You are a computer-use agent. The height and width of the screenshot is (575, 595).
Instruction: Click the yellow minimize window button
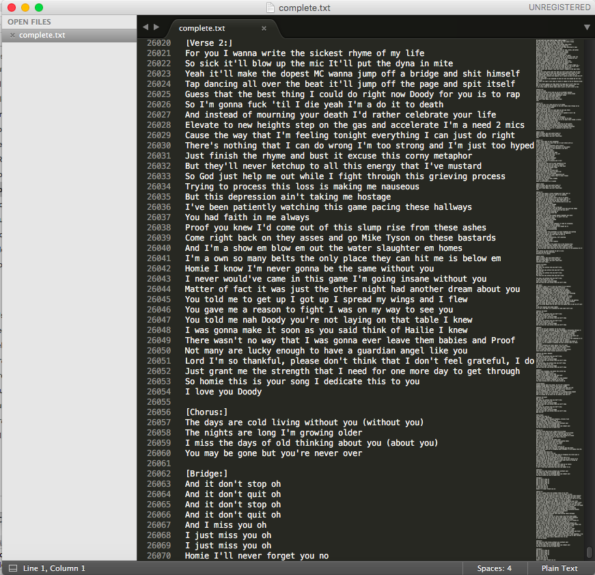tap(25, 7)
